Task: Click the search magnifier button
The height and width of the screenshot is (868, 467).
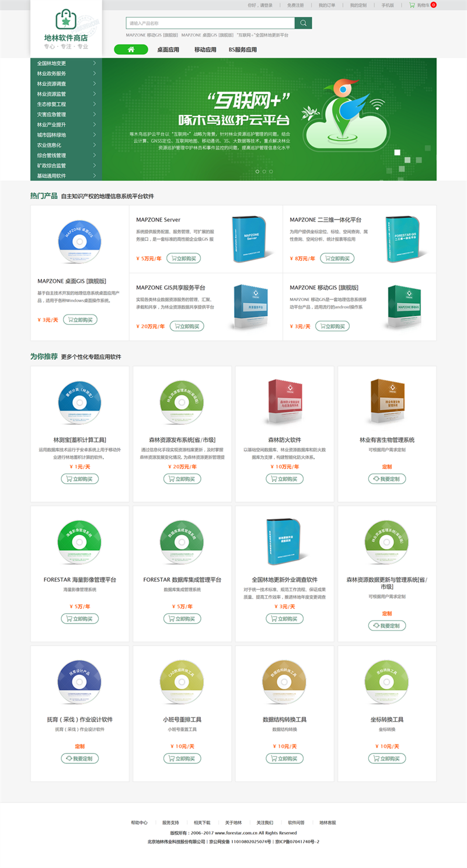Action: [303, 23]
